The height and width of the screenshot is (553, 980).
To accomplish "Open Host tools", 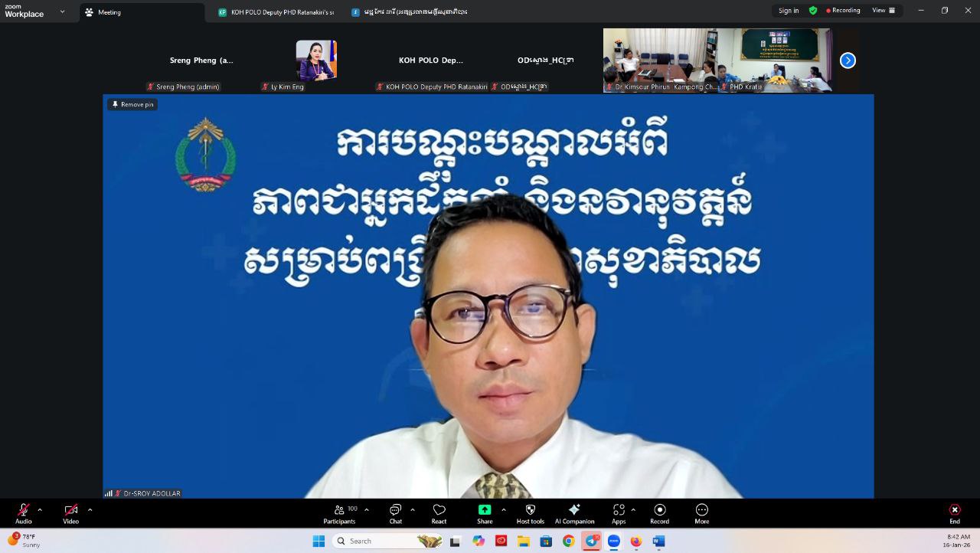I will (530, 514).
